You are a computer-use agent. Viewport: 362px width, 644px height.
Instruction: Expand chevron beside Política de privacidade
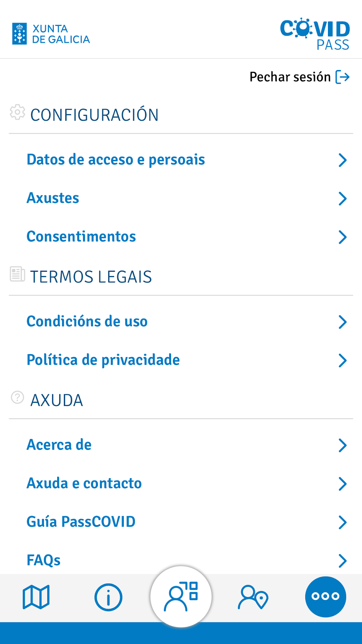pyautogui.click(x=342, y=360)
